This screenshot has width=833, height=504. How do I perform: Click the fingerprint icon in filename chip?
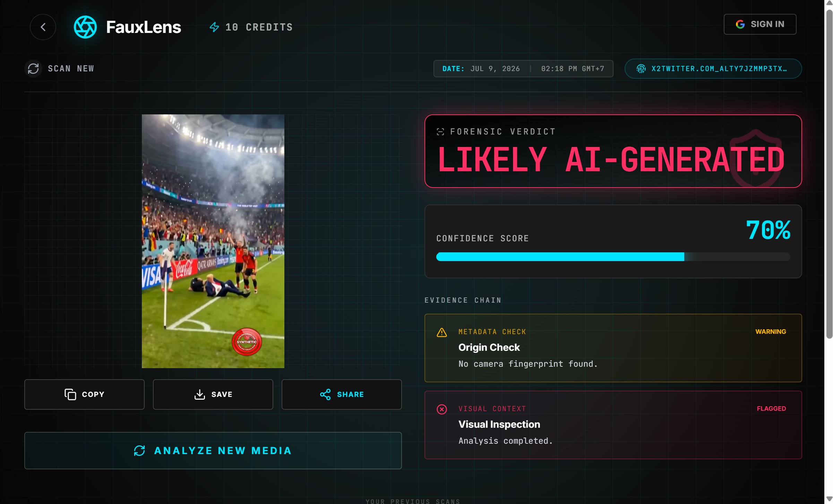point(641,69)
